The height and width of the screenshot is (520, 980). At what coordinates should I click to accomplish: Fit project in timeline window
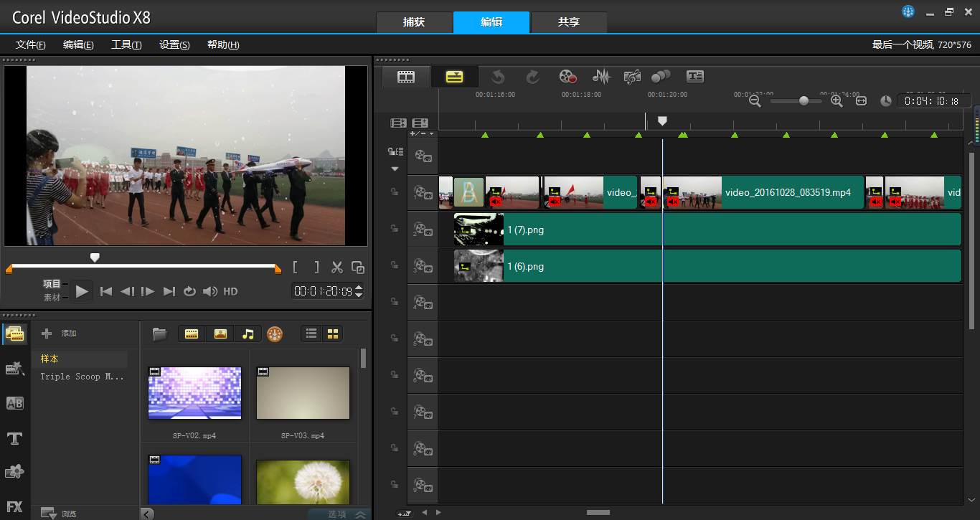click(x=862, y=101)
